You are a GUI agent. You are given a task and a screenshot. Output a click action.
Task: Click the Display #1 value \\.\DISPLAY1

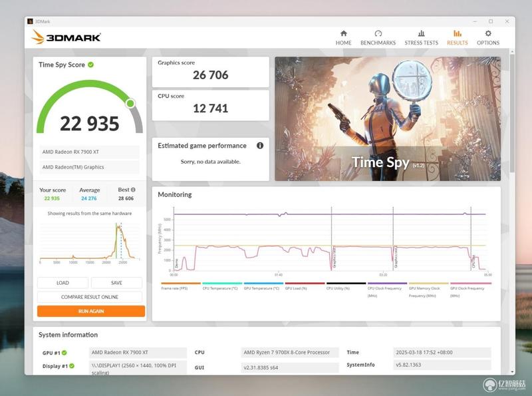coord(138,368)
